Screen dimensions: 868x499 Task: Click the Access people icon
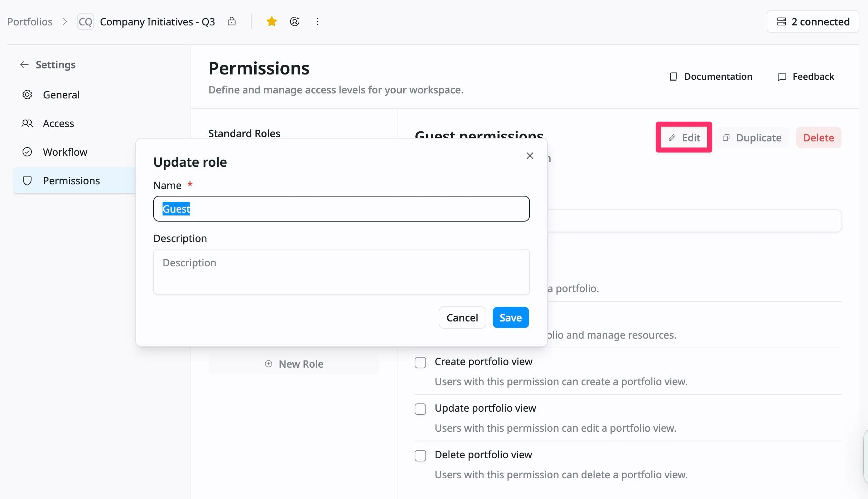point(27,123)
